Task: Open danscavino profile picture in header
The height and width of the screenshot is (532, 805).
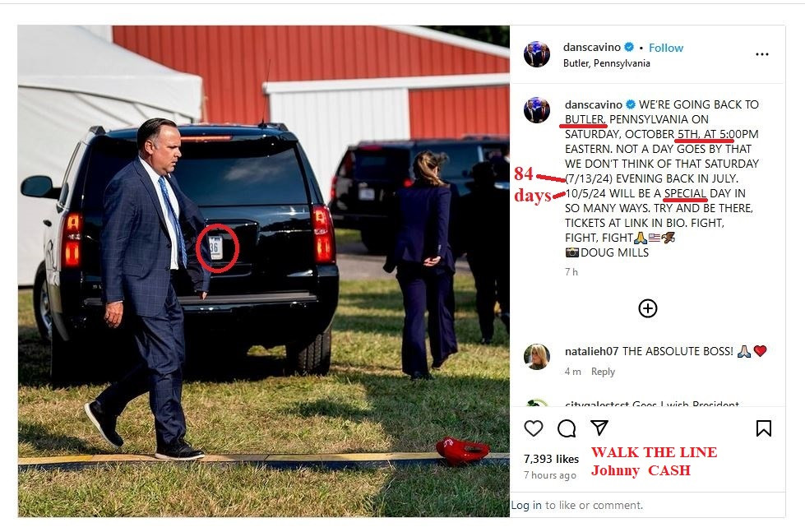Action: coord(537,54)
